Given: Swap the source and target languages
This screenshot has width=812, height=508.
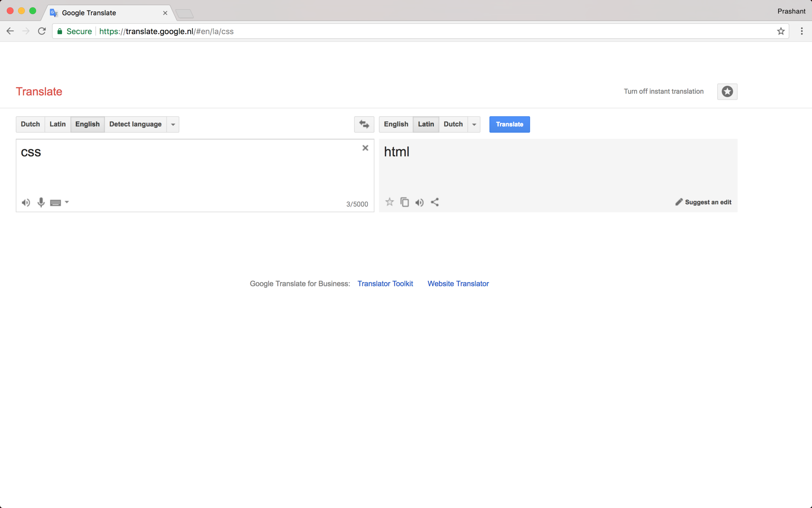Looking at the screenshot, I should pos(364,124).
